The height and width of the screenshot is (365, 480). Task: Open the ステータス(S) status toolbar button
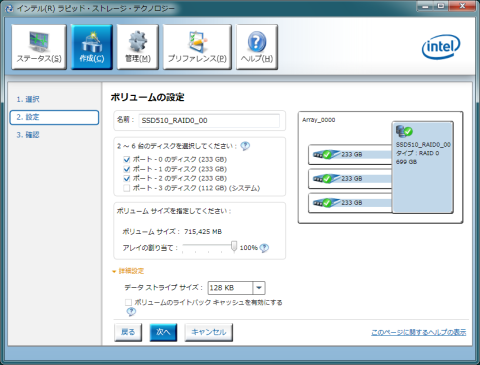click(39, 47)
